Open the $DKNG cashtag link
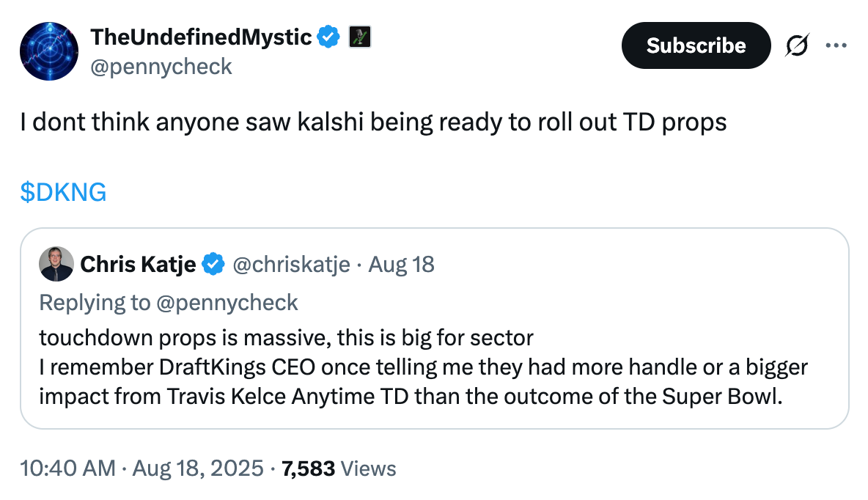The width and height of the screenshot is (868, 500). tap(64, 192)
